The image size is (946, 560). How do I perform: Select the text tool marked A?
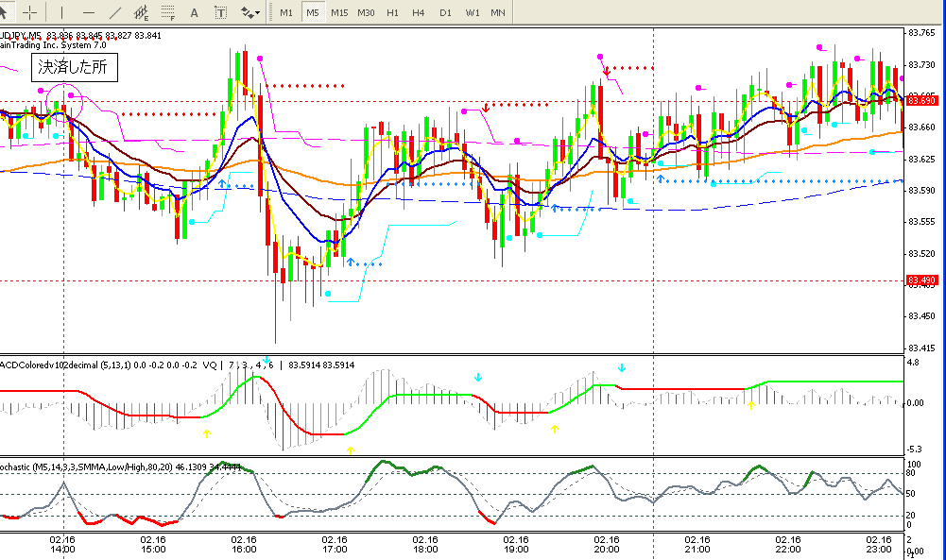[x=195, y=12]
